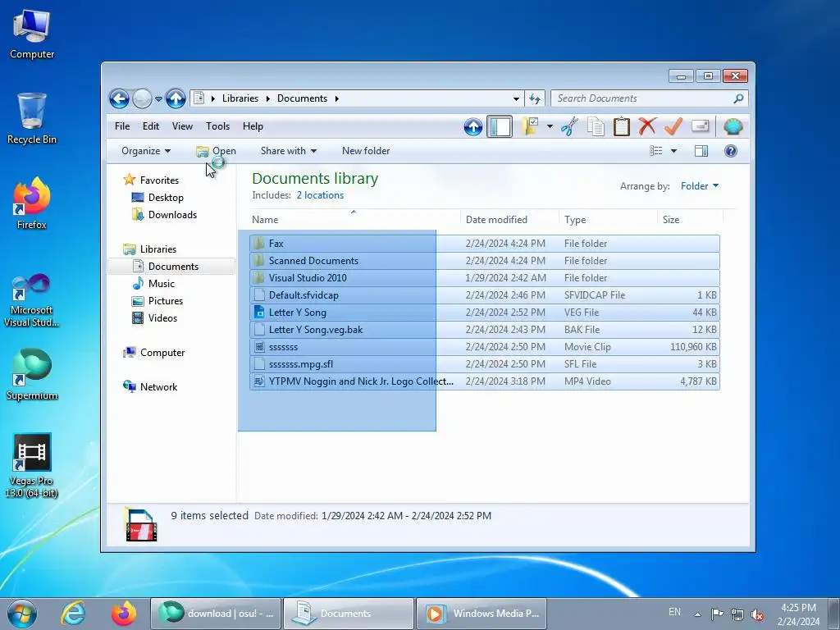Click the 2 locations link
This screenshot has height=630, width=840.
321,195
